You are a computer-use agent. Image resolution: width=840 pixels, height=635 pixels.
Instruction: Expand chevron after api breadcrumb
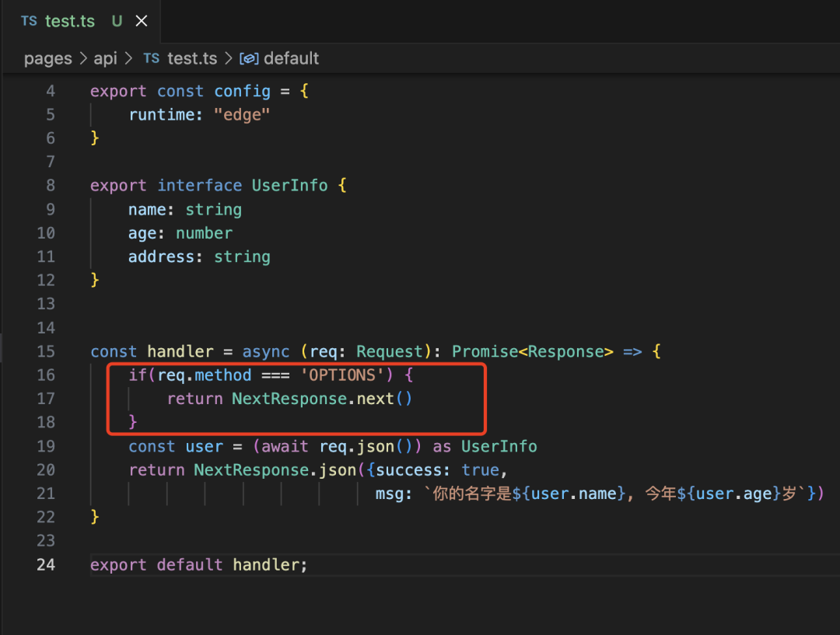pos(128,58)
